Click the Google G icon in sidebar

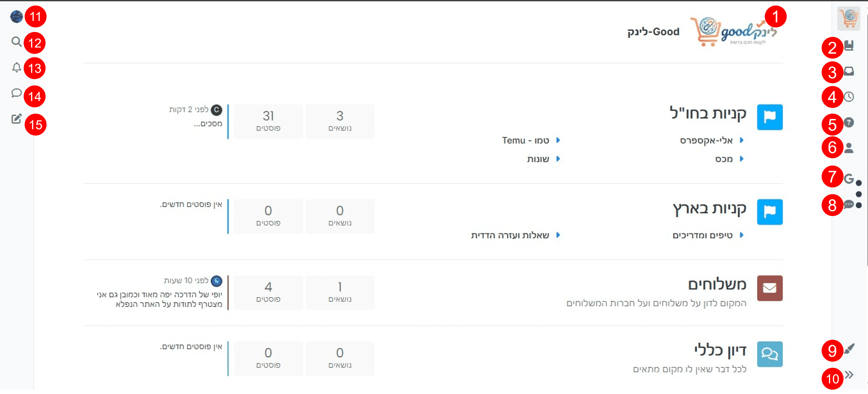tap(849, 178)
